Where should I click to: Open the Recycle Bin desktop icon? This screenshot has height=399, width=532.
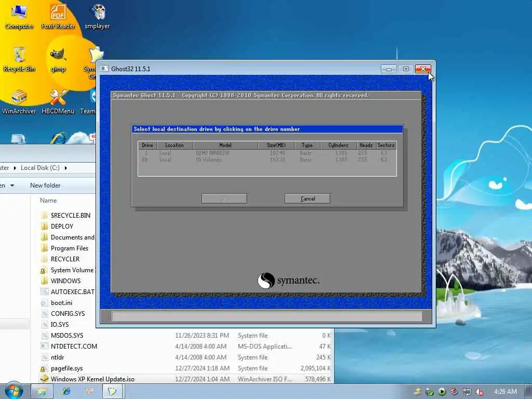point(19,59)
